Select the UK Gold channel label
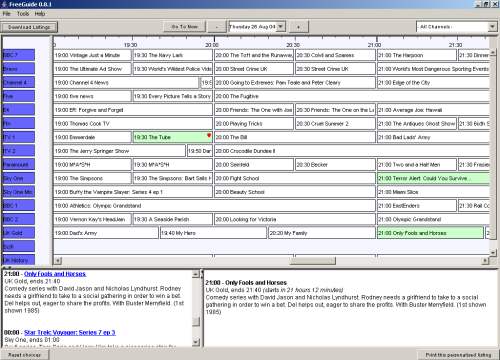 pyautogui.click(x=19, y=233)
